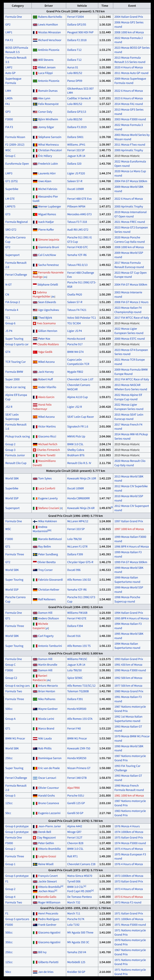Click the Finnish flag next to Mika Hakkinen
The image size is (154, 980).
[35, 521]
